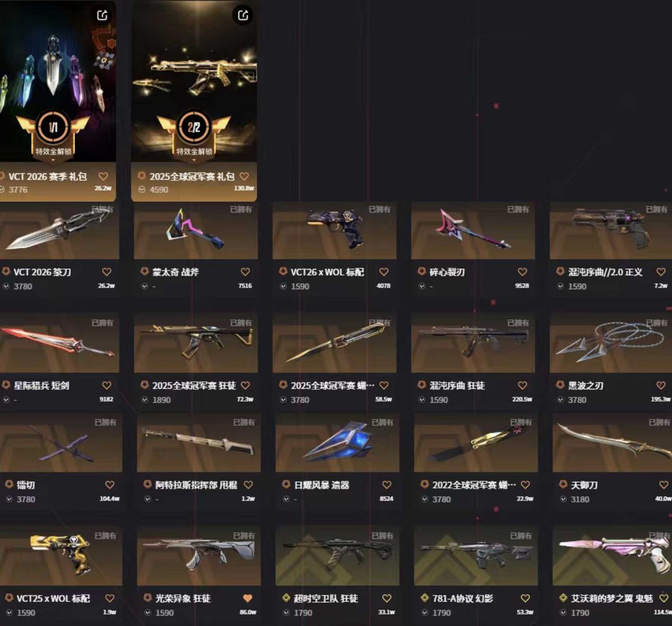Click heart icon beside 混沌序曲 狂徒

[x=523, y=385]
